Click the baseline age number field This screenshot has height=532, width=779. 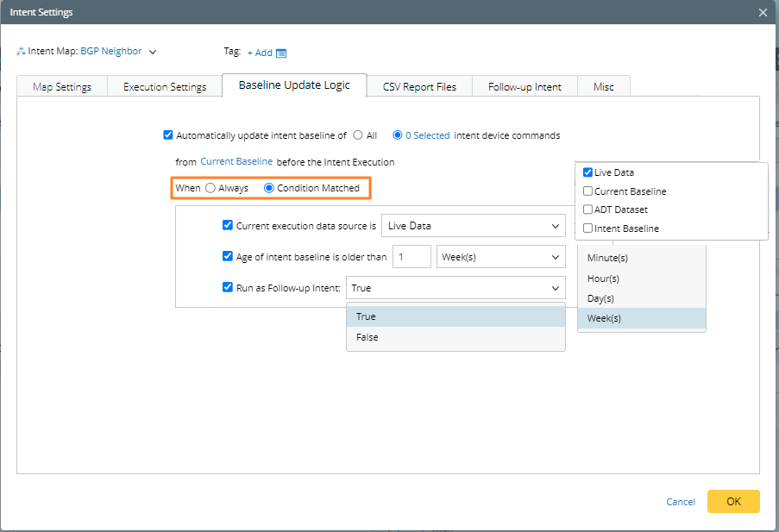pos(411,257)
